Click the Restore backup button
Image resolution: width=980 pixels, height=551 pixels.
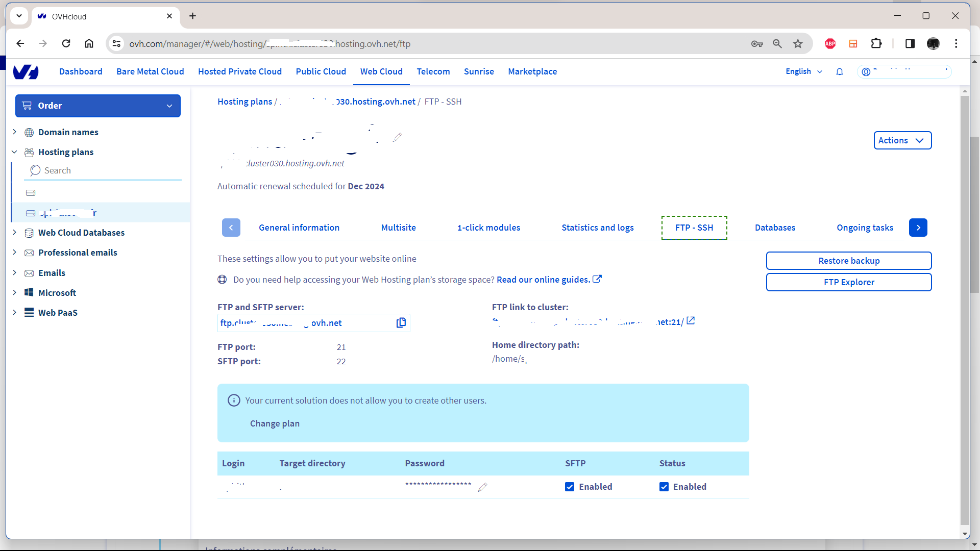pos(849,261)
